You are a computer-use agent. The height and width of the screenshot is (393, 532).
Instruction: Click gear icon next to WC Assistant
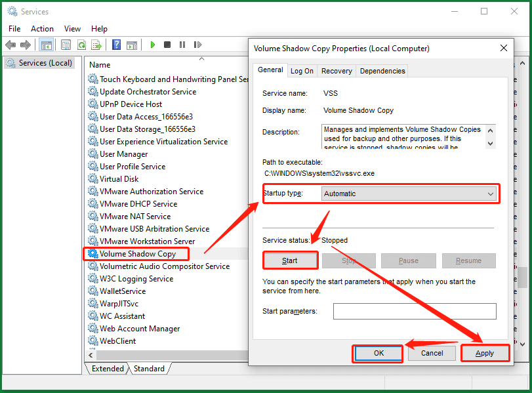tap(93, 316)
